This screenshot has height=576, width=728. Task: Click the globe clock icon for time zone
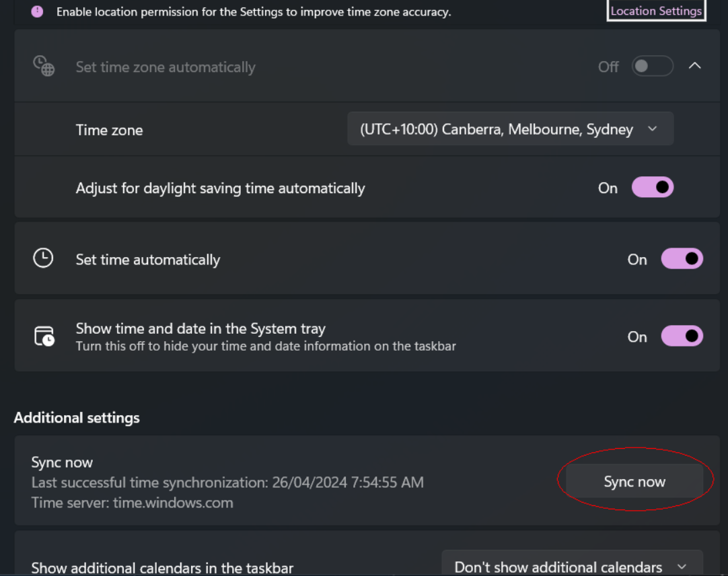tap(44, 66)
